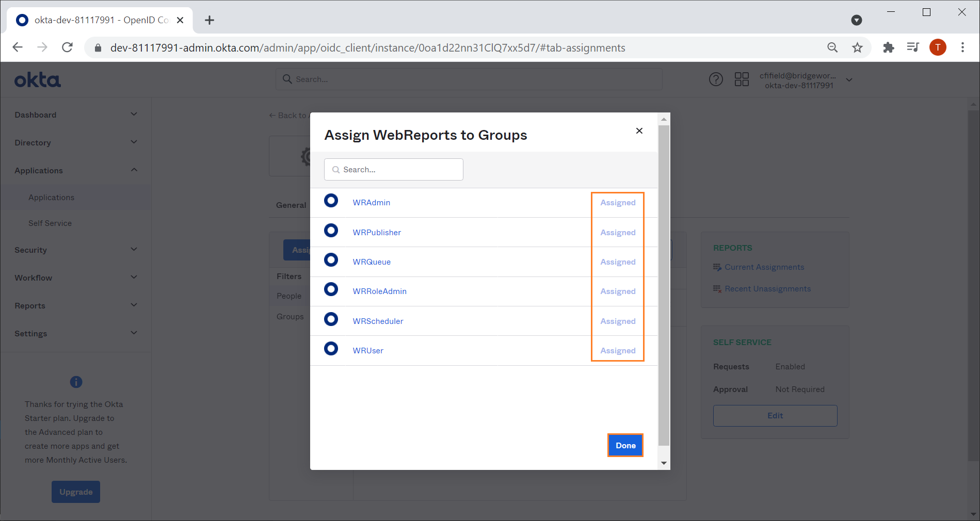Open the Self Service submenu item
The image size is (980, 521).
[x=50, y=223]
